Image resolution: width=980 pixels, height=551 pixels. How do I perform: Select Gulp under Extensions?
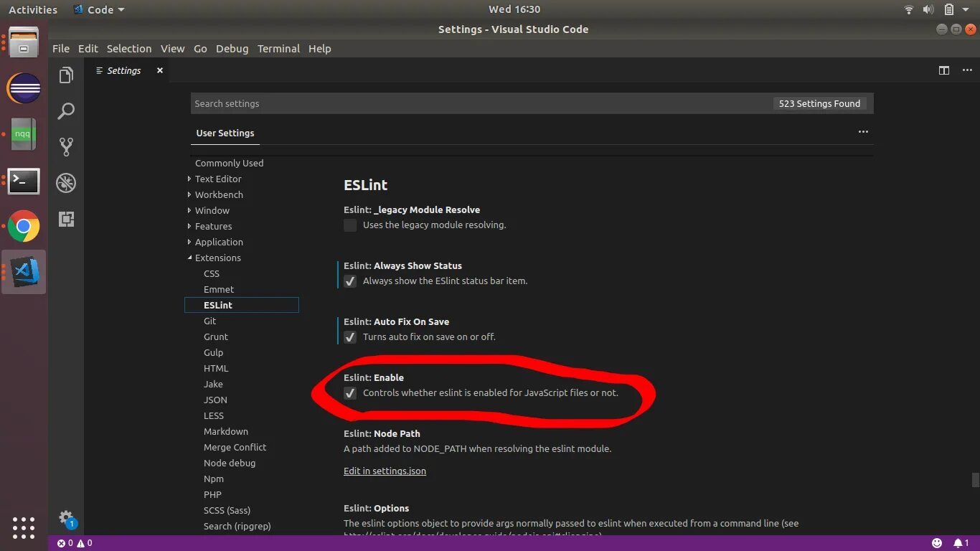point(213,352)
